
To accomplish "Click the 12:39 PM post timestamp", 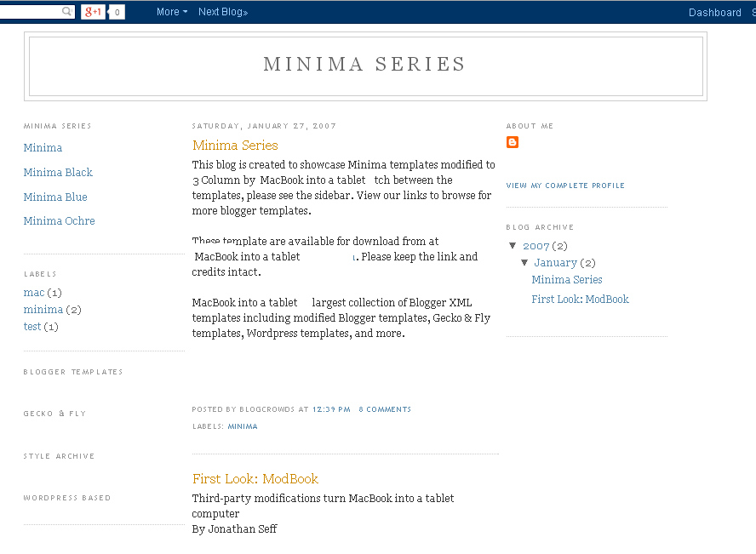I will pyautogui.click(x=331, y=409).
